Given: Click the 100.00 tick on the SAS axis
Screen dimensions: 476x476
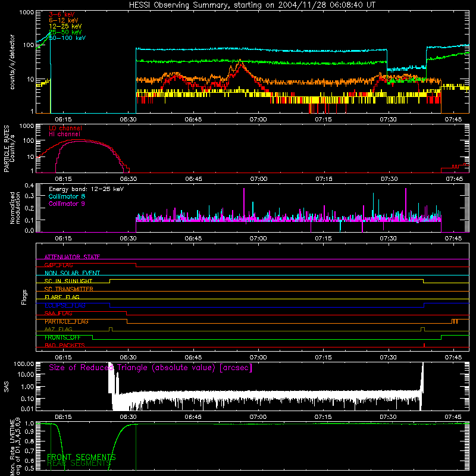Looking at the screenshot, I should [23, 364].
